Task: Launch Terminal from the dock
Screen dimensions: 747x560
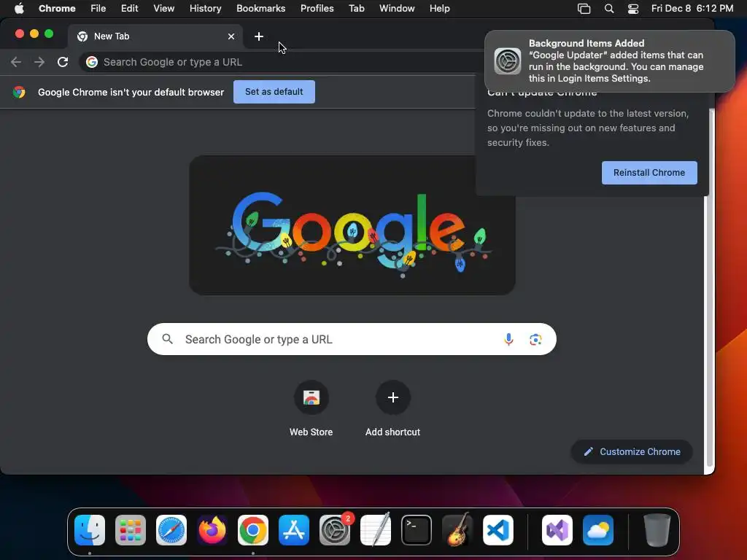Action: [417, 530]
